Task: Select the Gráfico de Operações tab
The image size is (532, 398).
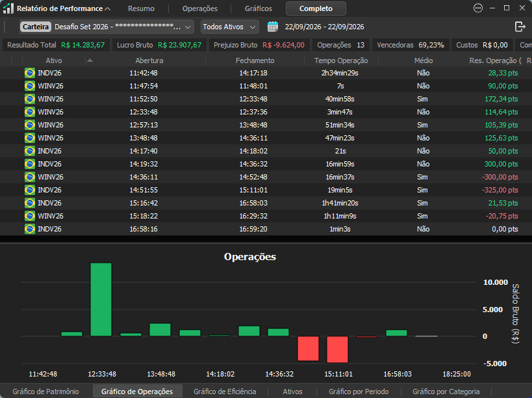Action: coord(137,391)
